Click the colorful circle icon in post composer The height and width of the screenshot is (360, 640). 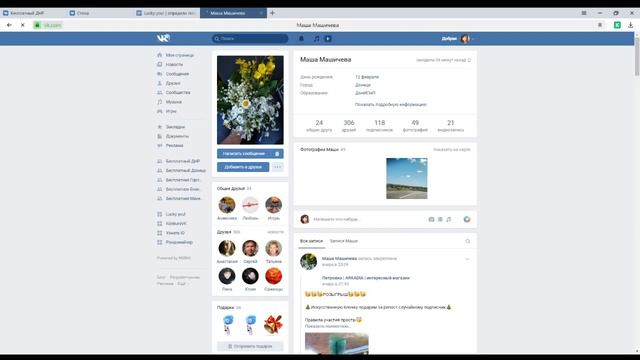point(467,220)
